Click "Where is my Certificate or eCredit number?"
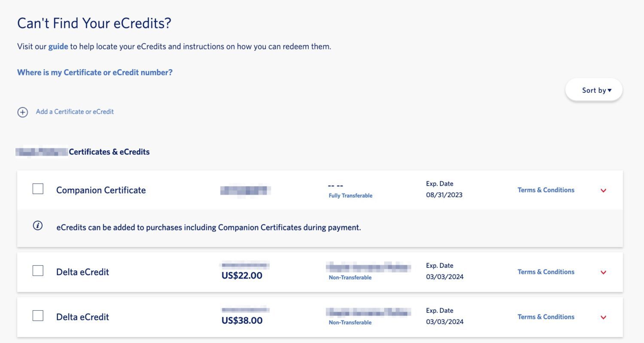The width and height of the screenshot is (644, 343). [94, 72]
